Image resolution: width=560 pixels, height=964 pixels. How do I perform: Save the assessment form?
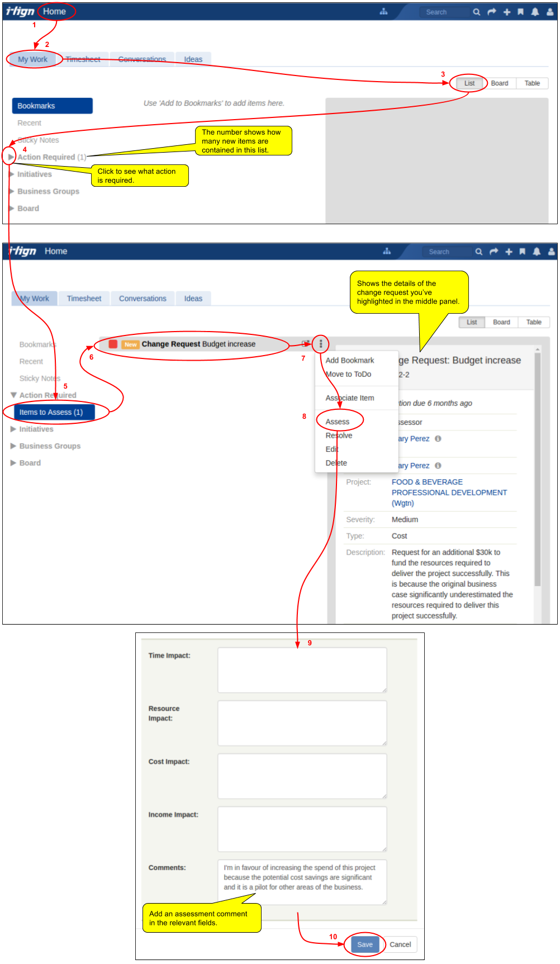tap(365, 944)
